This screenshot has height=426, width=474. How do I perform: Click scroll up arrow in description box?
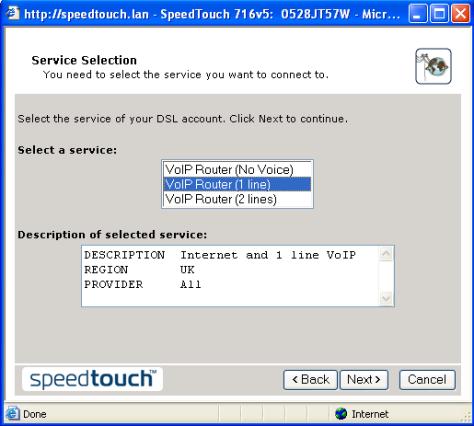click(x=386, y=254)
